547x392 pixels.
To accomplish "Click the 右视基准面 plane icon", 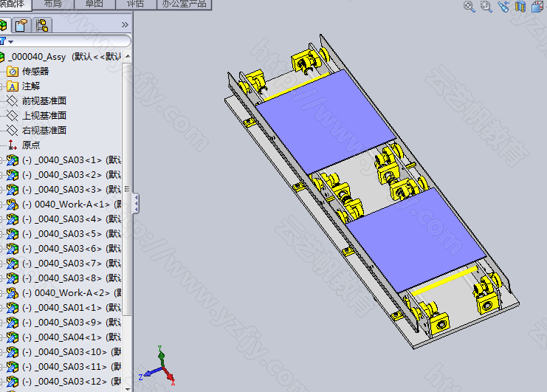I will pos(13,130).
